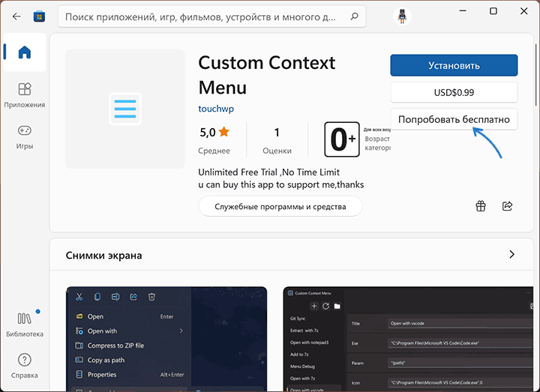This screenshot has height=392, width=540.
Task: Expand screenshots with the chevron arrow
Action: click(x=511, y=254)
